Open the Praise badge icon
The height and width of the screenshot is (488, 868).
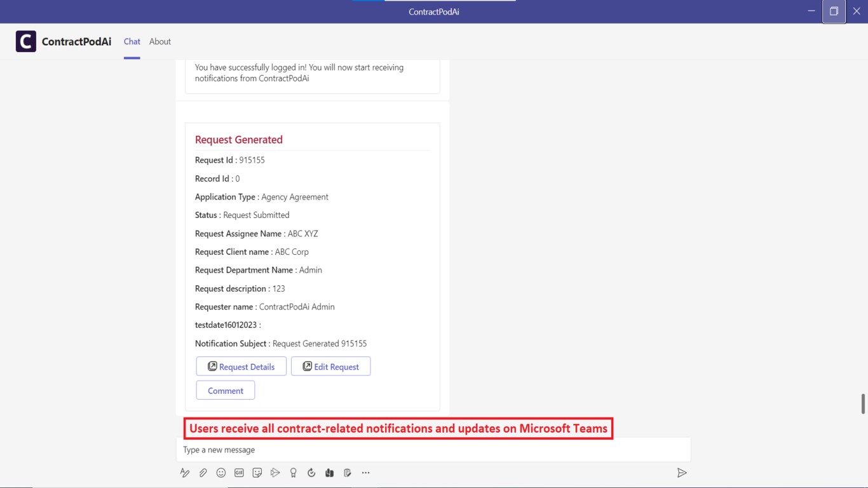tap(293, 473)
